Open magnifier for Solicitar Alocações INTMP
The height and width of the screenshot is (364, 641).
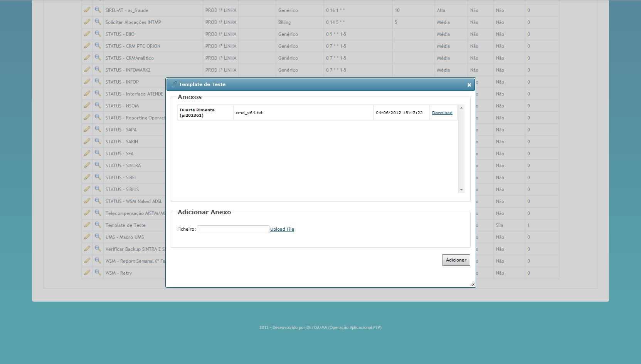coord(98,22)
